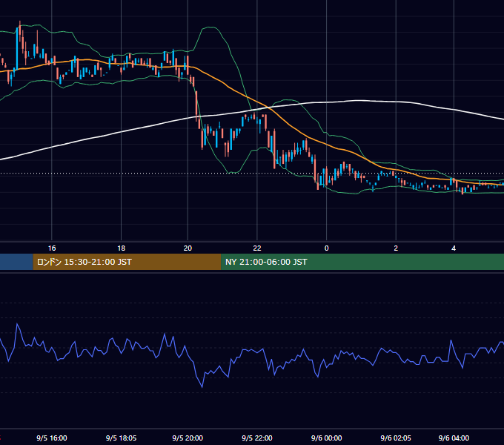Click the 16 hour label on chart axis
Viewport: 504px width, 445px height.
(x=52, y=248)
